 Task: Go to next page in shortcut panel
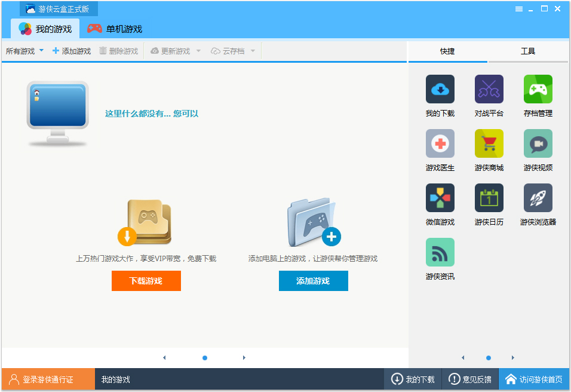[x=512, y=358]
